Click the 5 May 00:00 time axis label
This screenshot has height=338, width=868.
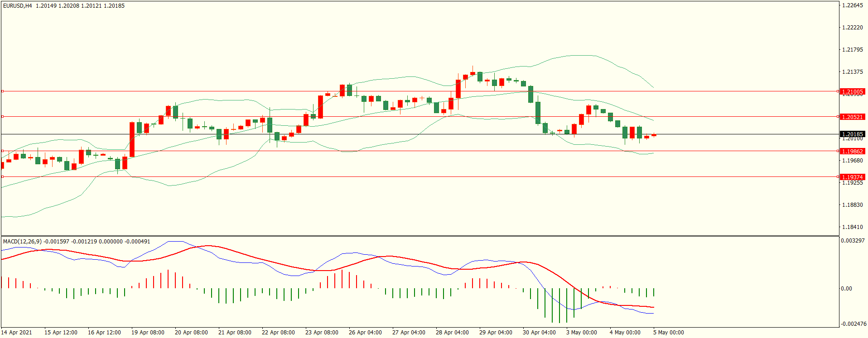pyautogui.click(x=669, y=333)
